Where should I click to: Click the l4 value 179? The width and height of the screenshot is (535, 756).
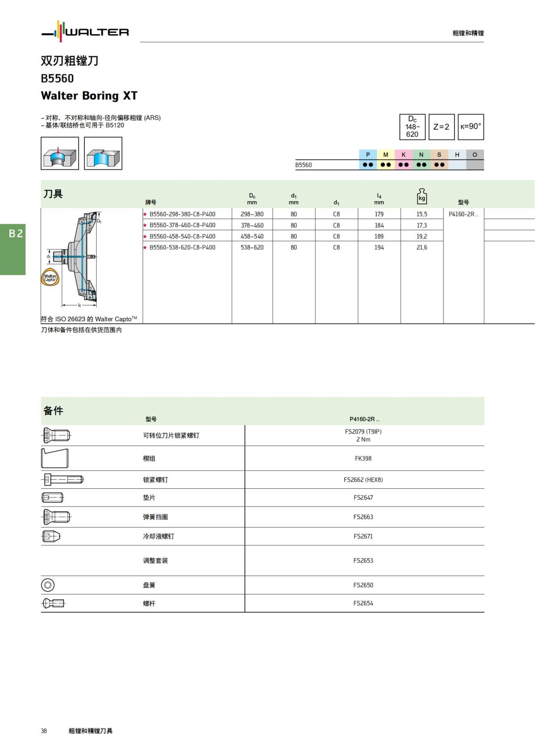(379, 214)
